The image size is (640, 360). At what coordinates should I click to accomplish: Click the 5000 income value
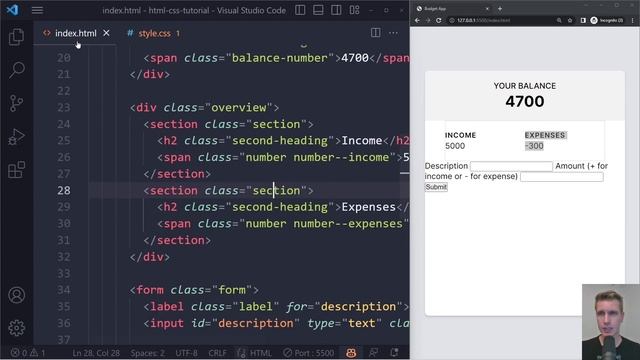coord(455,146)
